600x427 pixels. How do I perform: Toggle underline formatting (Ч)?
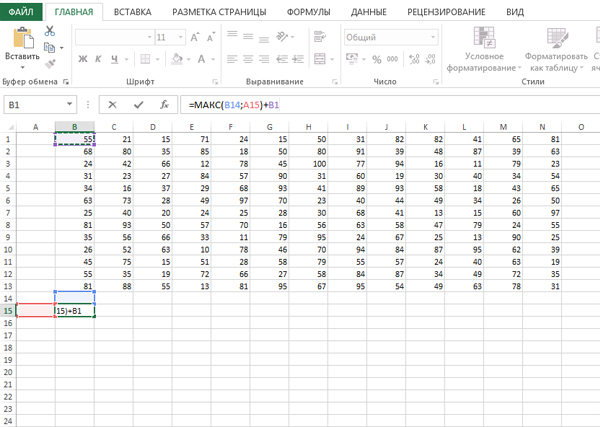(116, 60)
